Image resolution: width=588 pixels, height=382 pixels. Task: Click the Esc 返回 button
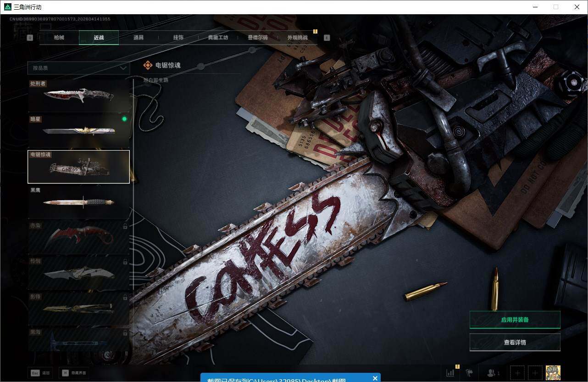40,373
